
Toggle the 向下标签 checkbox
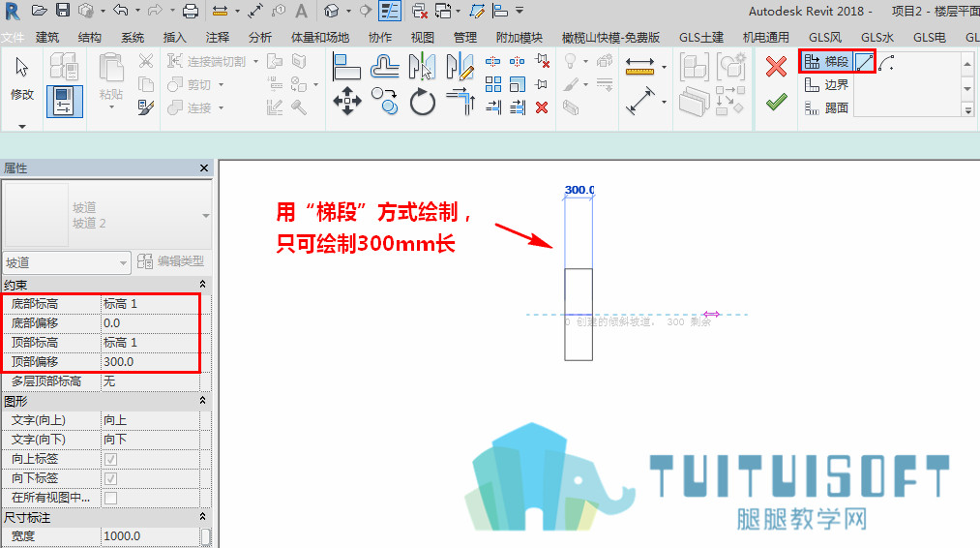pos(110,478)
